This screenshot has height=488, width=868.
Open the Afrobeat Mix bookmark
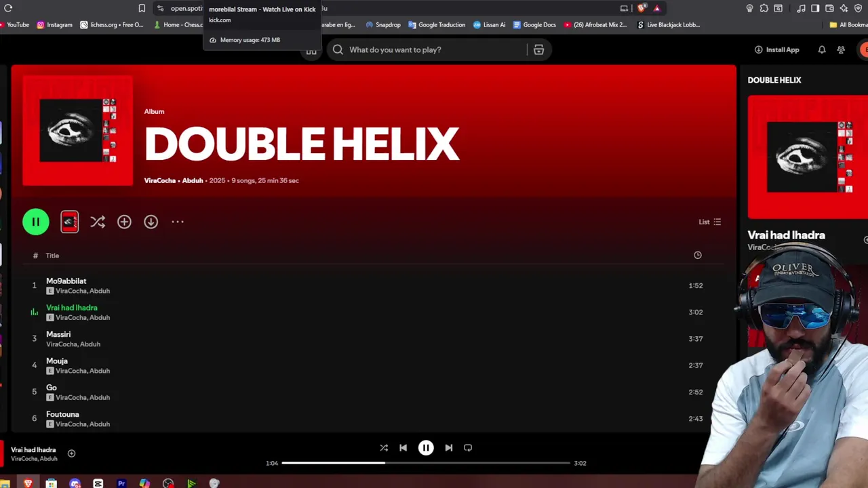[595, 24]
